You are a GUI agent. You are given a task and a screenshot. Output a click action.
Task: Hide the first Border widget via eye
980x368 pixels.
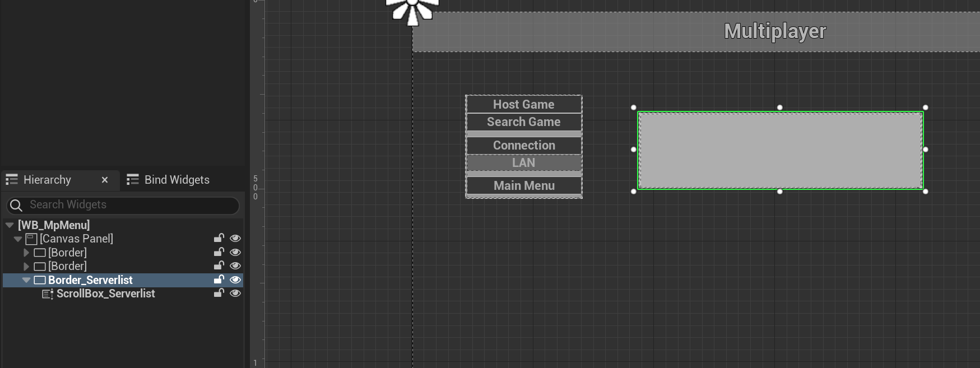tap(235, 253)
